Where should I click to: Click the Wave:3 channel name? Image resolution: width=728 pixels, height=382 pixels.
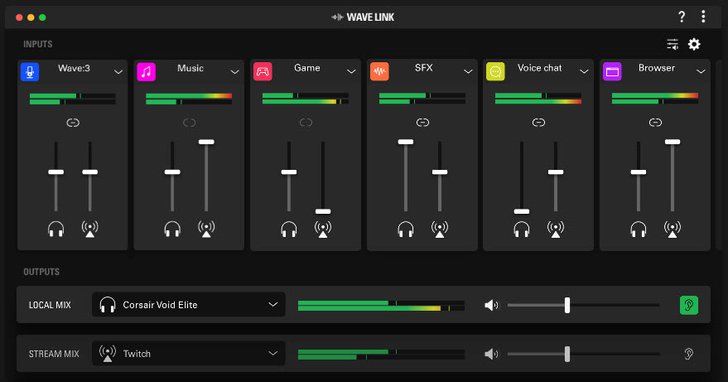coord(74,68)
